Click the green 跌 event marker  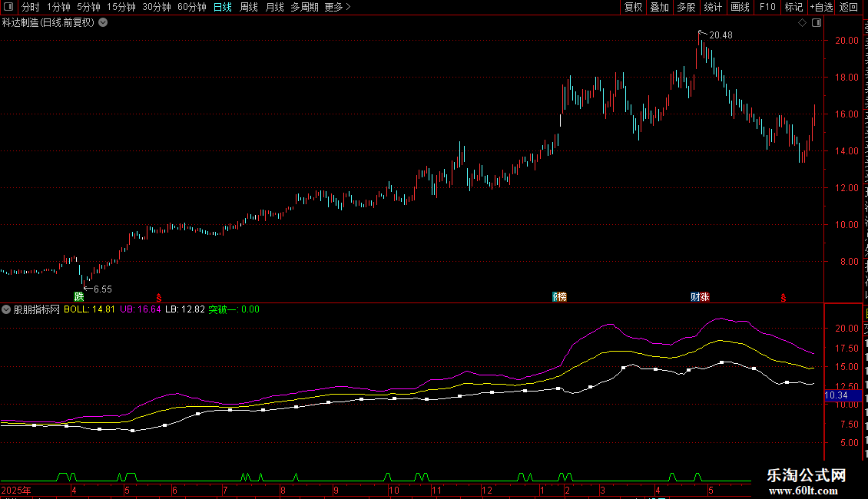point(79,297)
